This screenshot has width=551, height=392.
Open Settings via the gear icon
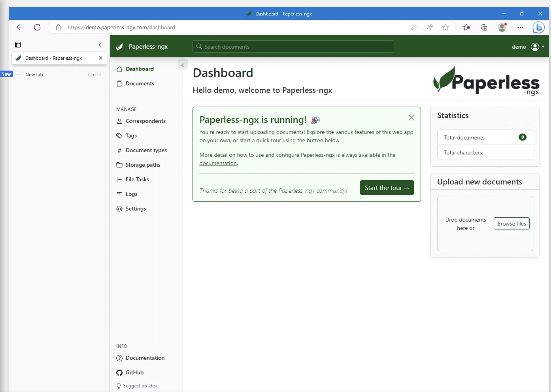point(119,209)
